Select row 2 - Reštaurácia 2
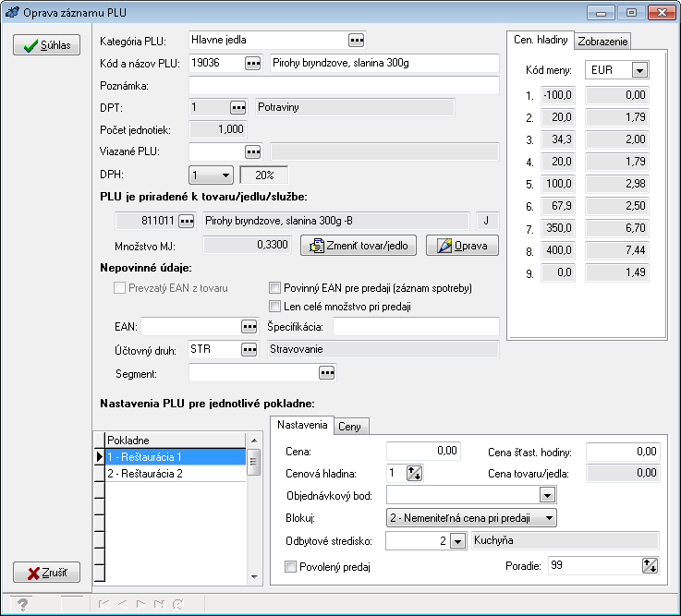This screenshot has height=616, width=681. click(176, 473)
